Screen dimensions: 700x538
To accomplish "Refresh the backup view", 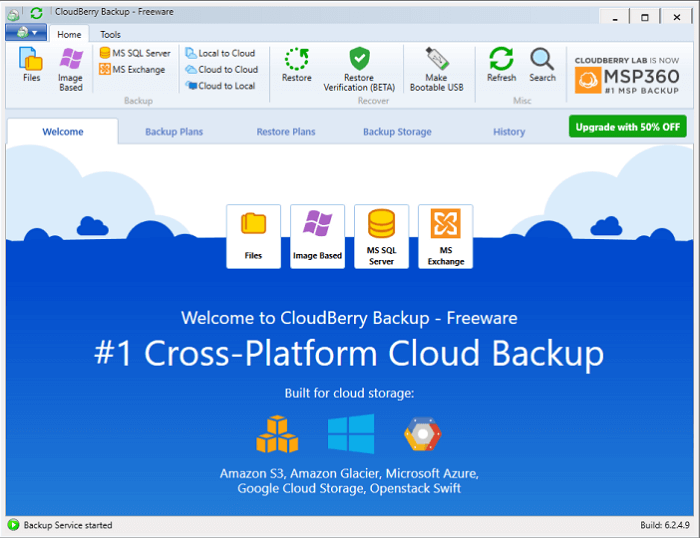I will tap(501, 66).
